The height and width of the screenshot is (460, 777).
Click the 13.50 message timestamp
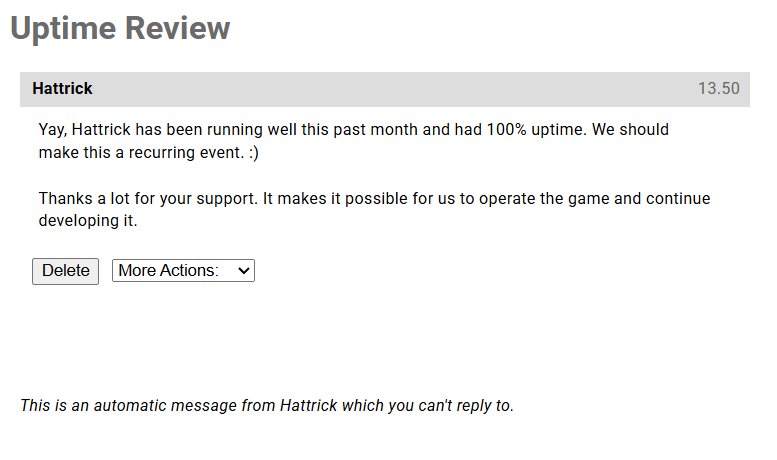719,89
